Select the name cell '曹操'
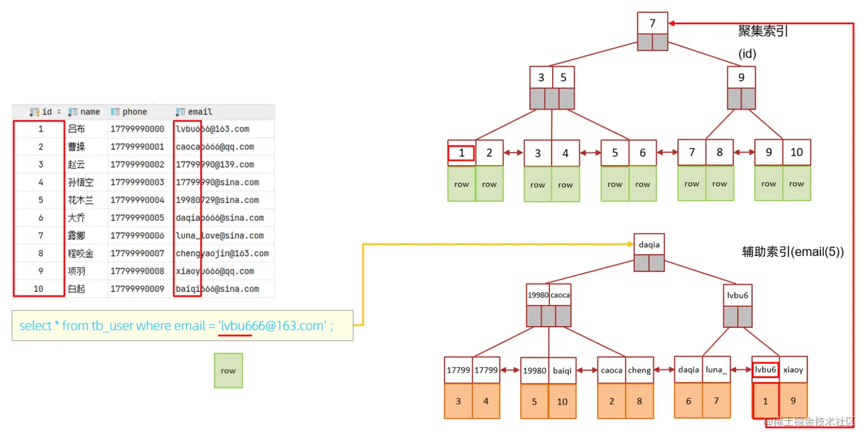 click(x=76, y=147)
